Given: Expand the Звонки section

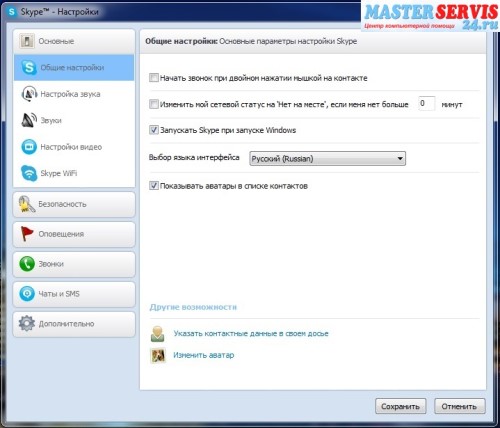Looking at the screenshot, I should tap(74, 264).
